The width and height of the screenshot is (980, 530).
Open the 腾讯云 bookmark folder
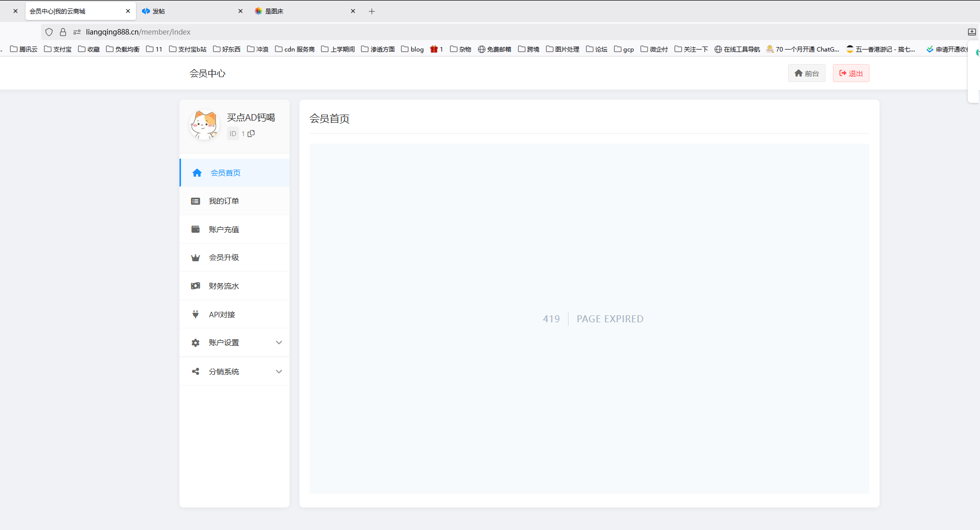pos(24,49)
